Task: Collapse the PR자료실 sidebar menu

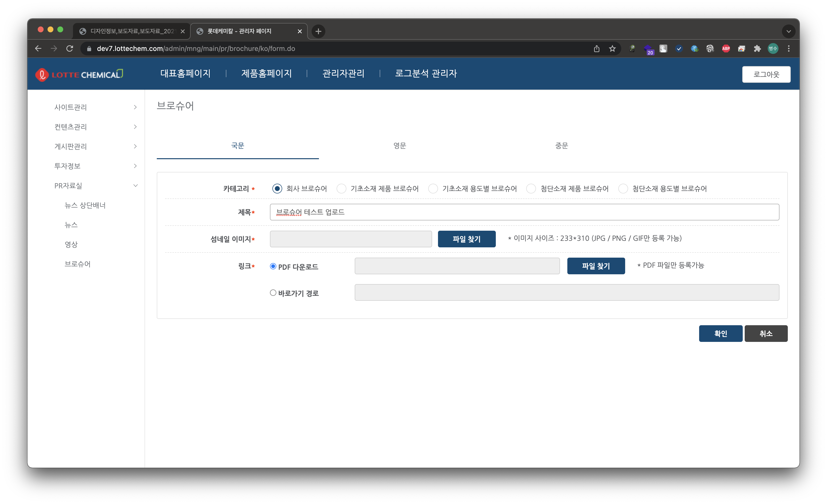Action: pos(96,186)
